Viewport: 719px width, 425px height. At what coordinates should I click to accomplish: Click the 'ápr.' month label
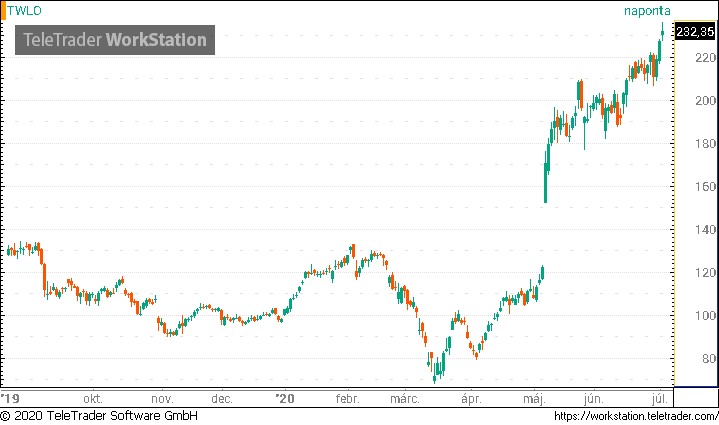click(x=471, y=398)
